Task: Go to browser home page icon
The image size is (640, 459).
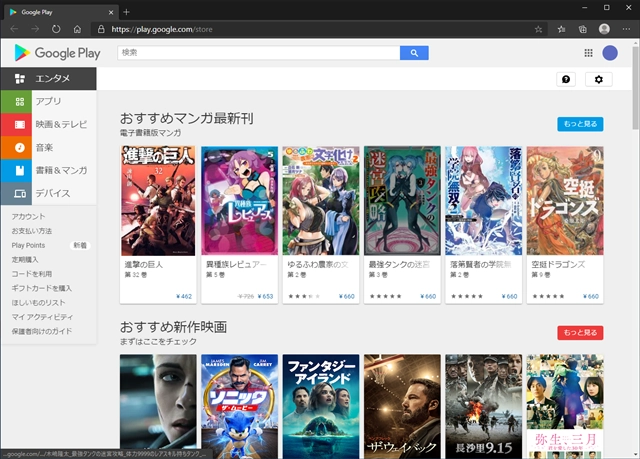Action: pos(77,29)
